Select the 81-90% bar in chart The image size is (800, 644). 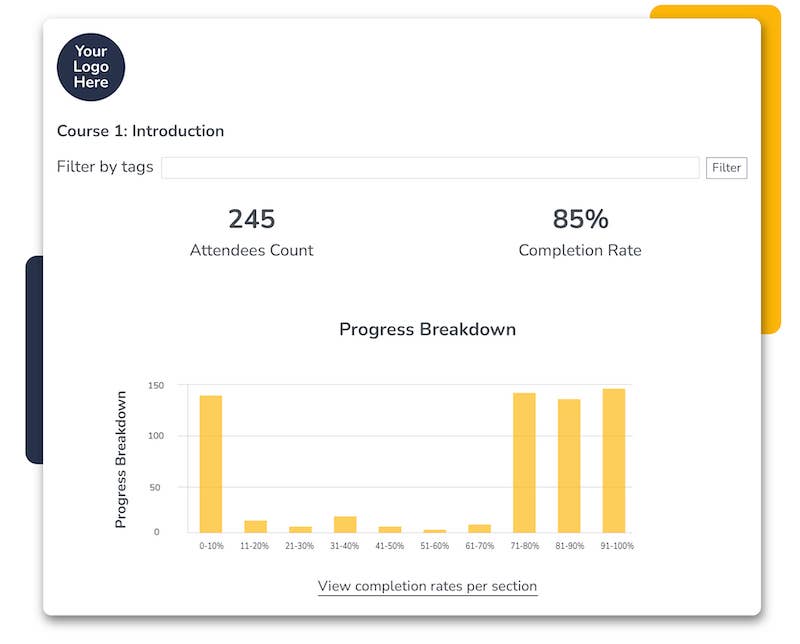point(569,466)
